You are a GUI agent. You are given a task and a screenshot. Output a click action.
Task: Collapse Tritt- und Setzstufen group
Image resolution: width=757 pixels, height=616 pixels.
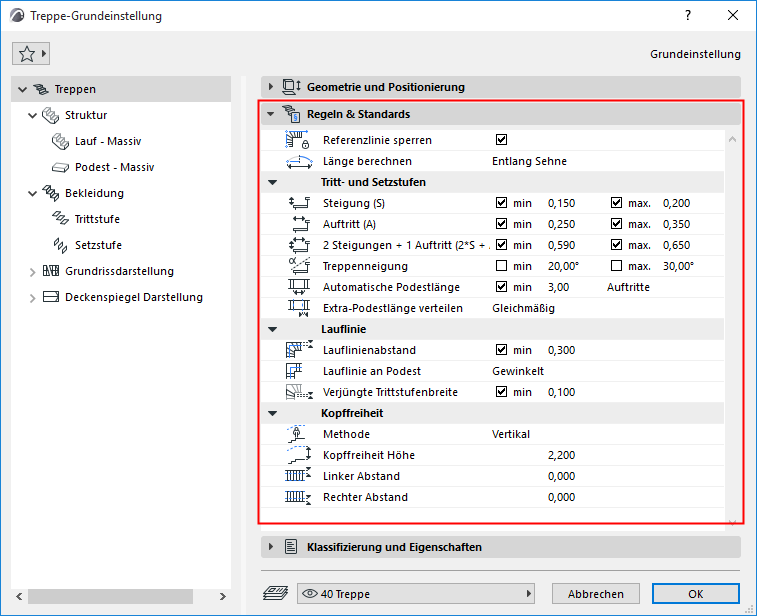[273, 182]
